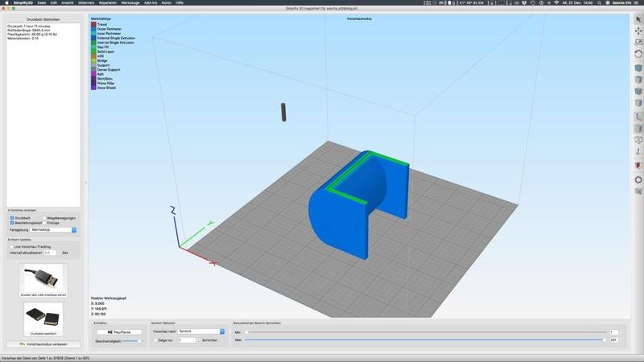Switch to top view cube icon

(x=638, y=79)
